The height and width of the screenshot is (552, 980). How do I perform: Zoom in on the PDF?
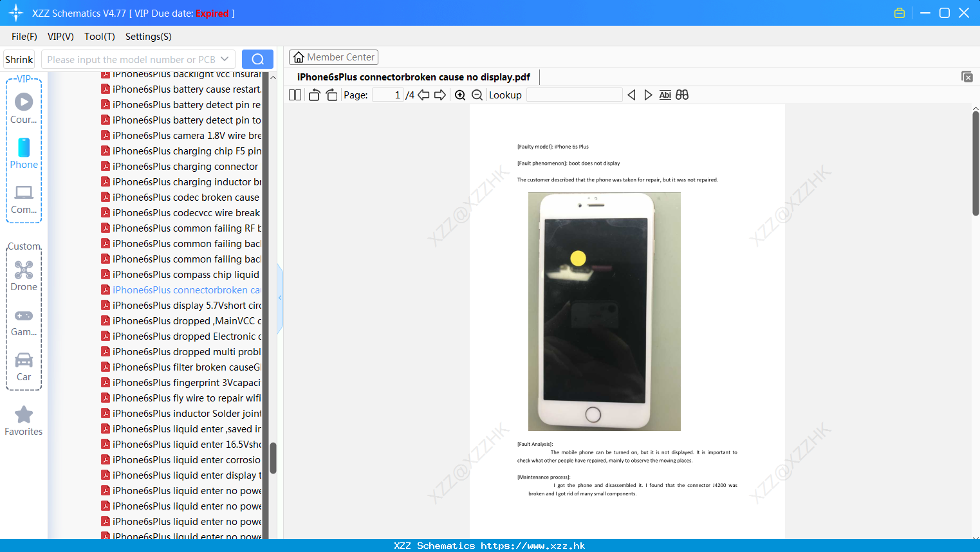tap(460, 95)
